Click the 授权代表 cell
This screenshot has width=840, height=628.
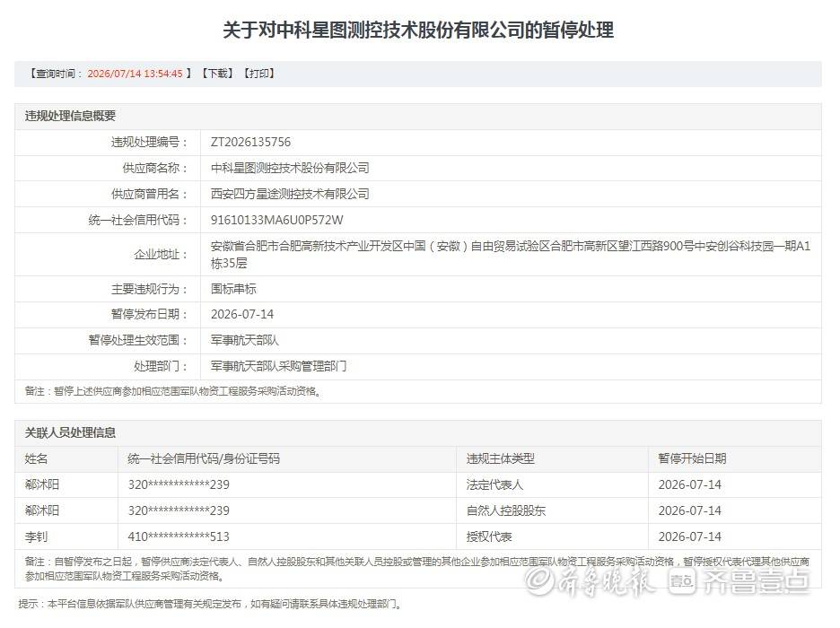[489, 536]
